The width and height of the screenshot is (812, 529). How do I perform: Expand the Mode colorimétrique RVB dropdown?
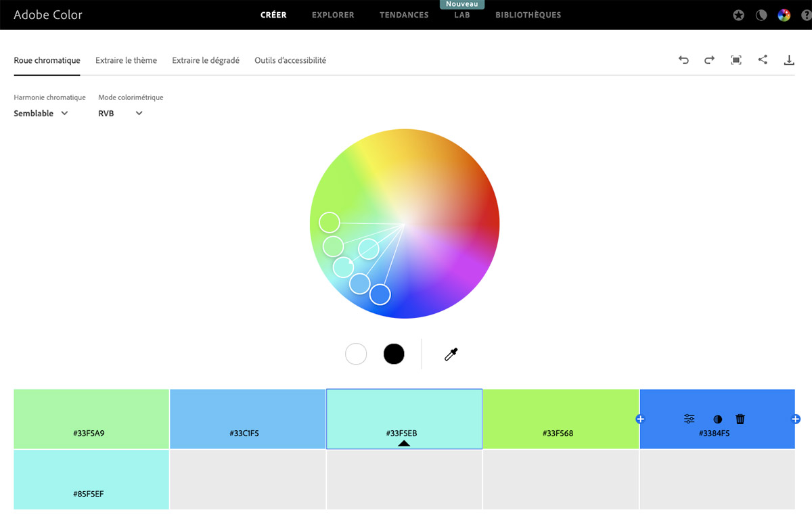click(x=120, y=114)
